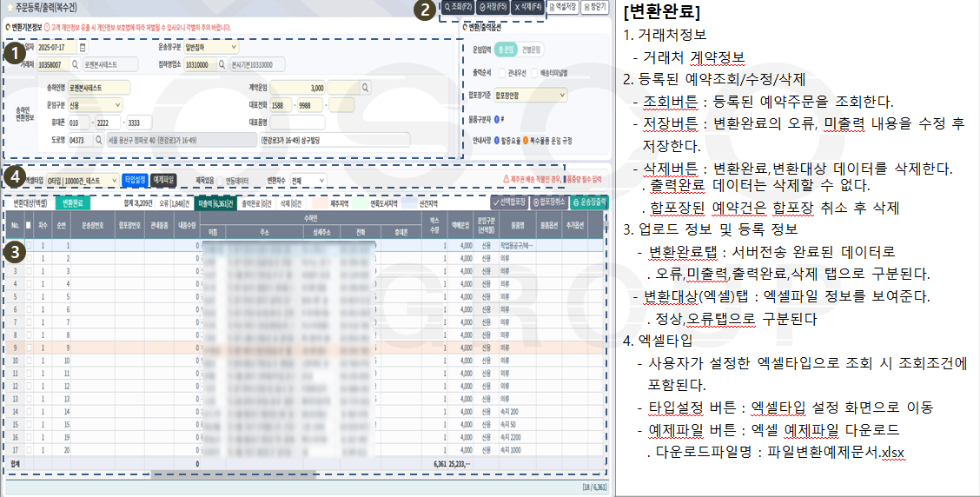The height and width of the screenshot is (497, 980).
Task: Check the 배송터미널별 checkbox
Action: [534, 73]
